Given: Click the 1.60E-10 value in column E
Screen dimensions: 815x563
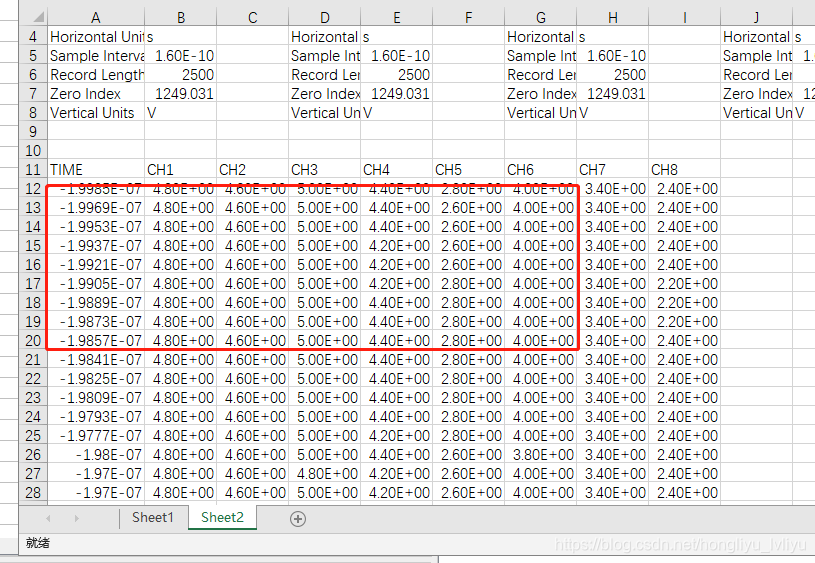Looking at the screenshot, I should coord(396,56).
